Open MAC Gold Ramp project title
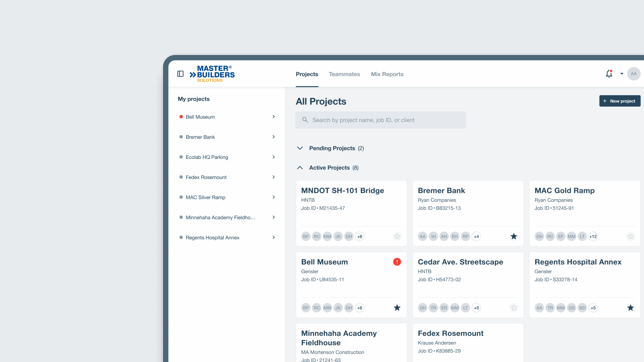Image resolution: width=644 pixels, height=362 pixels. point(565,190)
